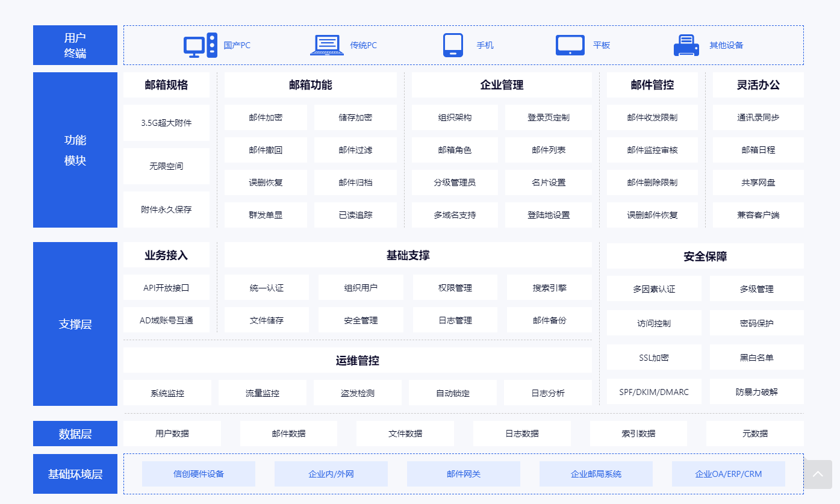This screenshot has height=504, width=840.
Task: Click the 传统PC laptop icon
Action: click(326, 45)
